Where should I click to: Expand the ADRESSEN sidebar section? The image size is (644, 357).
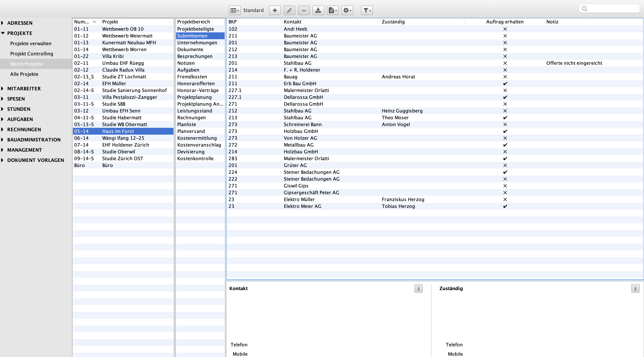tap(3, 23)
